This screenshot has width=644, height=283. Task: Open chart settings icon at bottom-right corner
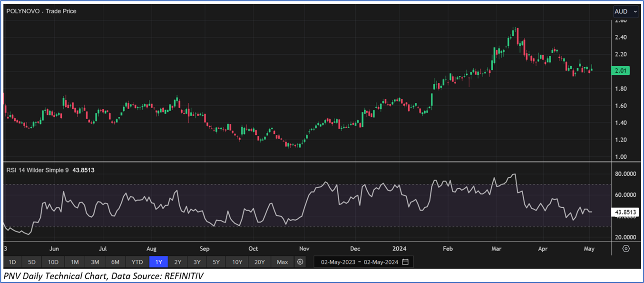point(626,249)
